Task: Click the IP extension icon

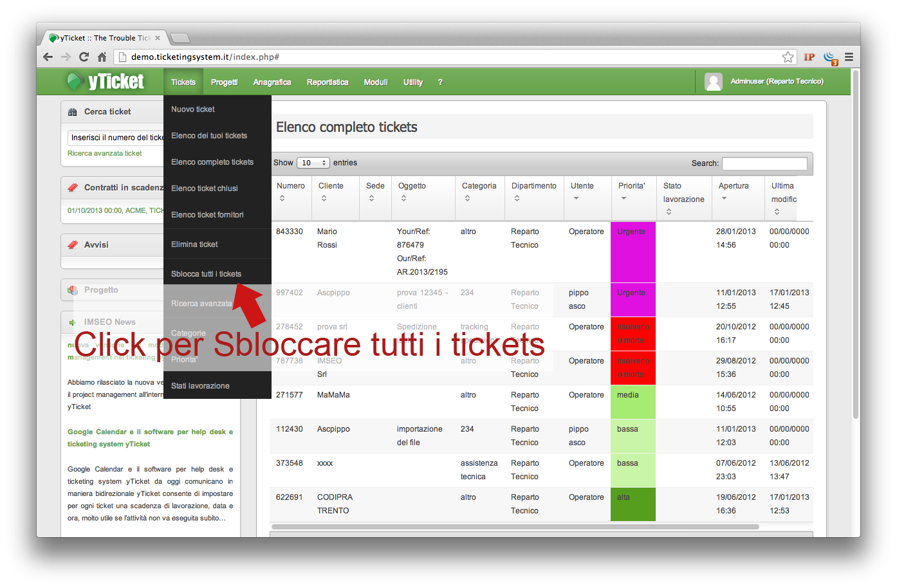Action: [x=809, y=57]
